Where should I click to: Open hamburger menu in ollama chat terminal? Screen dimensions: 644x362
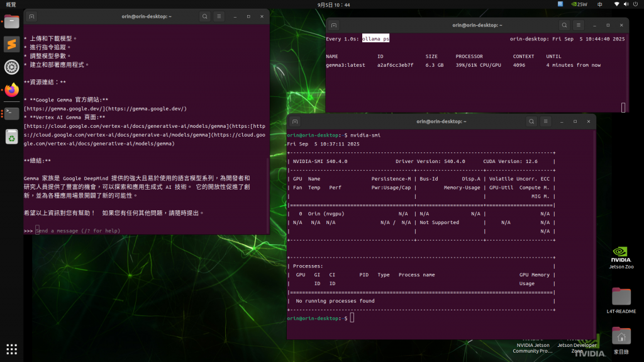(218, 16)
